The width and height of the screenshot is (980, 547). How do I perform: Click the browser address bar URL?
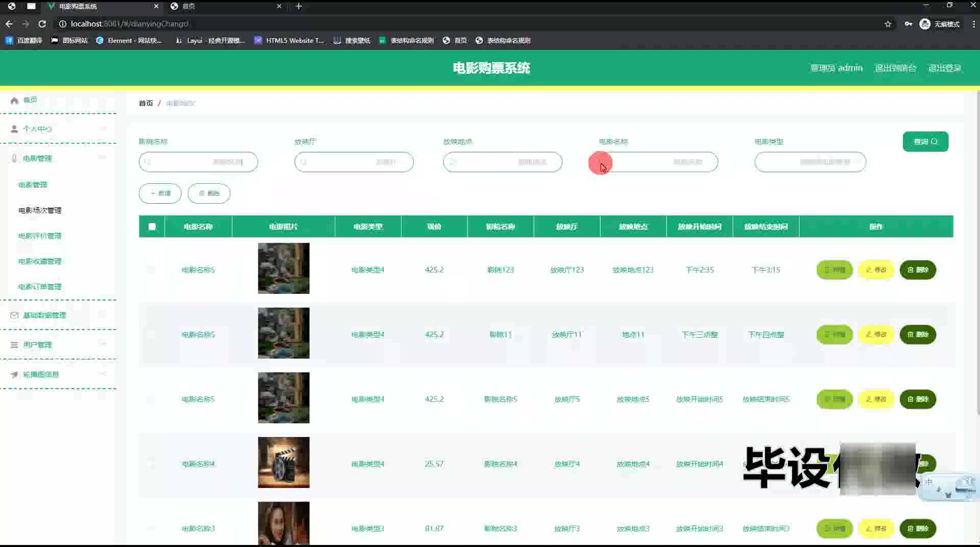(130, 24)
